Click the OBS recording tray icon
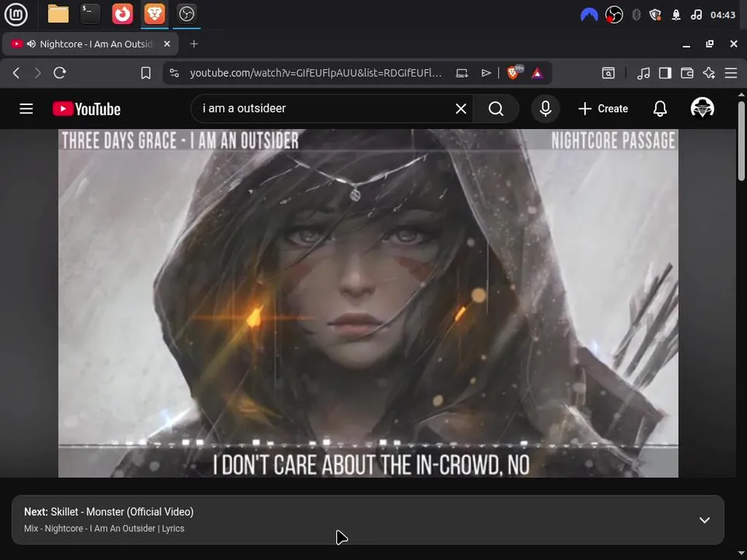Screen dimensions: 747x560 [614, 16]
